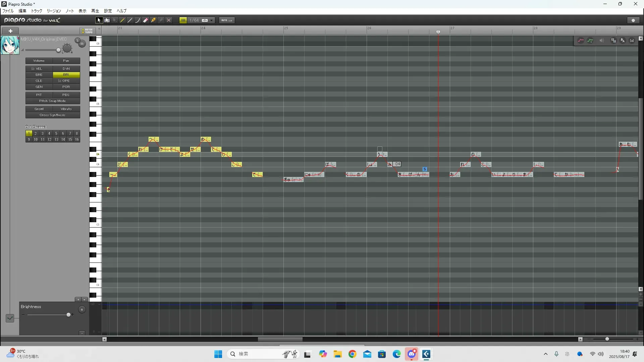The image size is (644, 362).
Task: Collapse track panel with double-arrow chevron
Action: [99, 29]
